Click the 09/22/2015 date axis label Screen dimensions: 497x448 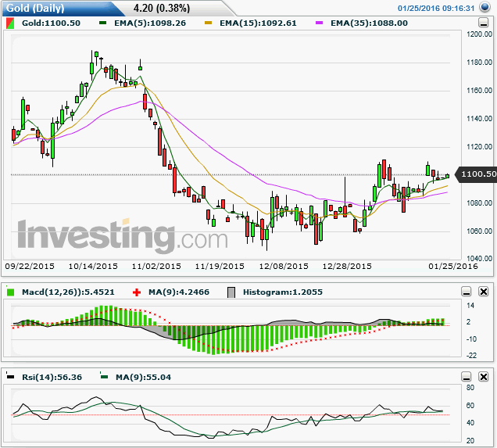click(30, 267)
